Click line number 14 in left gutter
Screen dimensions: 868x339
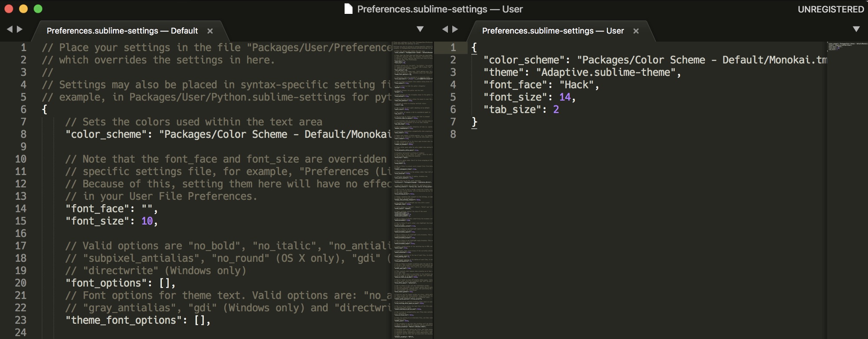click(x=21, y=209)
